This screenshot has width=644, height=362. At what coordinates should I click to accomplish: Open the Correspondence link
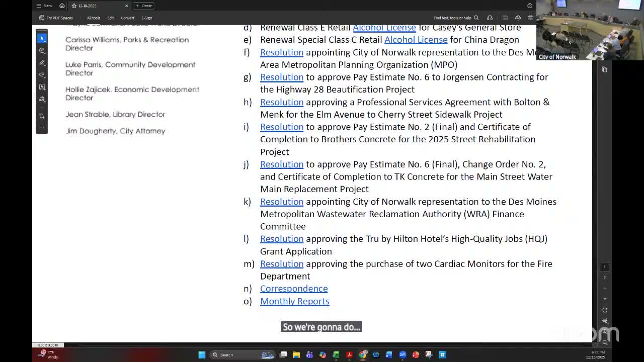[x=294, y=289]
